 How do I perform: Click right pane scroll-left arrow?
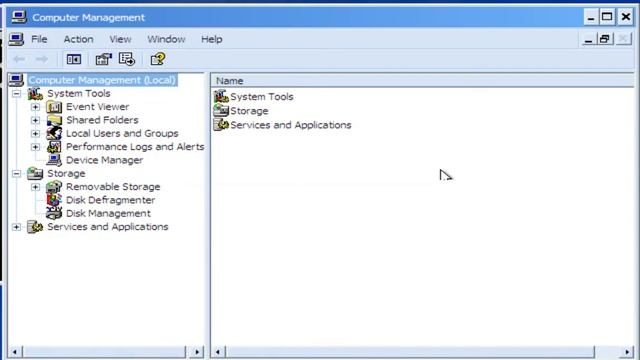point(218,352)
